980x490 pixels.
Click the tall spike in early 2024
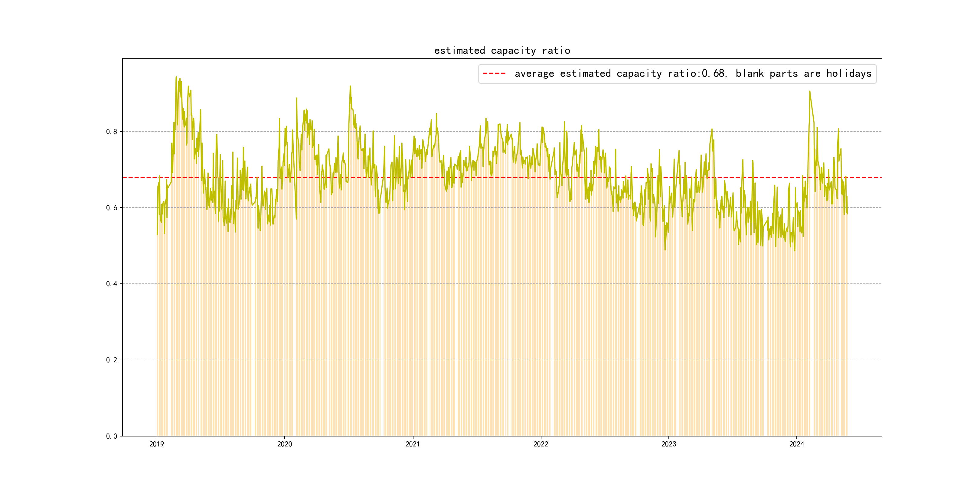[x=810, y=92]
